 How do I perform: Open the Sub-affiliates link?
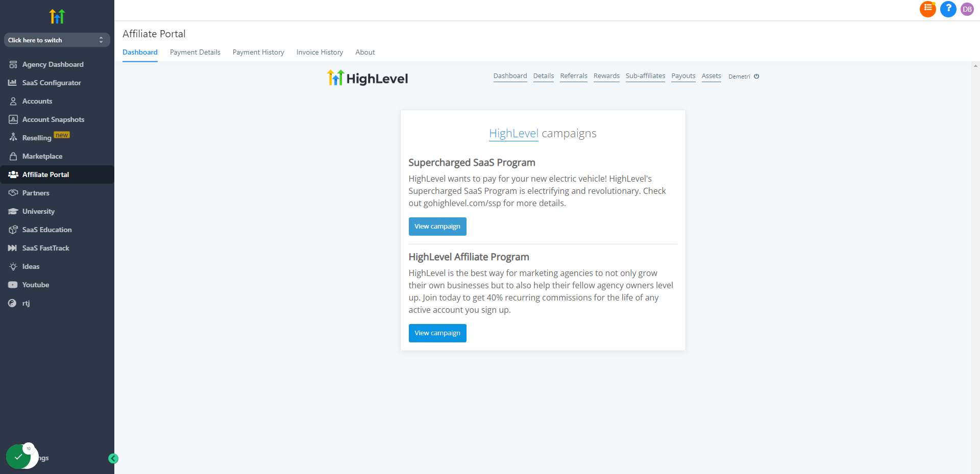tap(646, 76)
